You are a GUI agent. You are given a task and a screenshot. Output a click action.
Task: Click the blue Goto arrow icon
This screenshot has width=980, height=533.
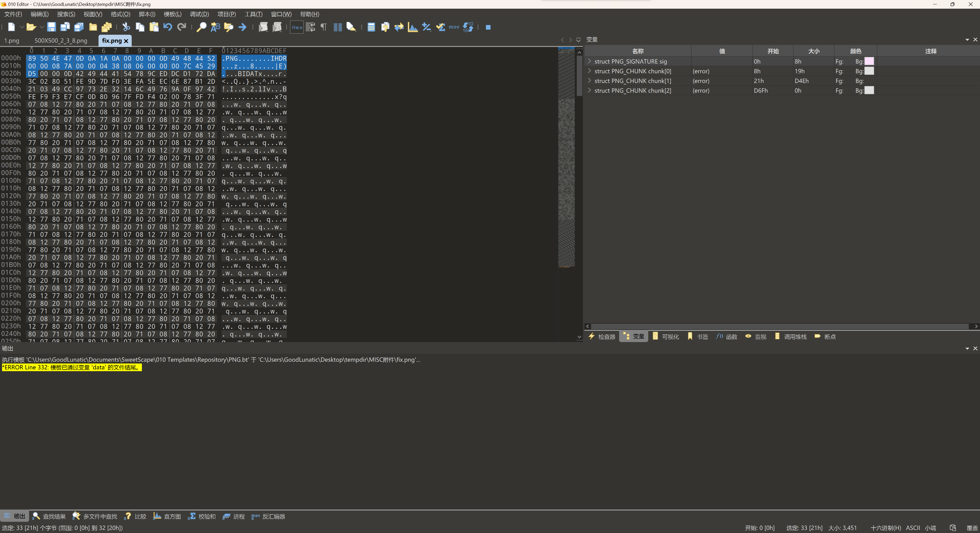(242, 27)
